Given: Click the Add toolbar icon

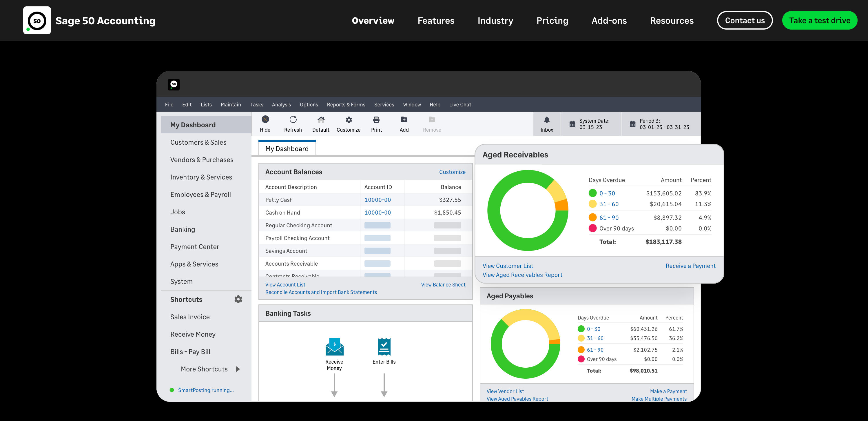Looking at the screenshot, I should click(x=404, y=119).
